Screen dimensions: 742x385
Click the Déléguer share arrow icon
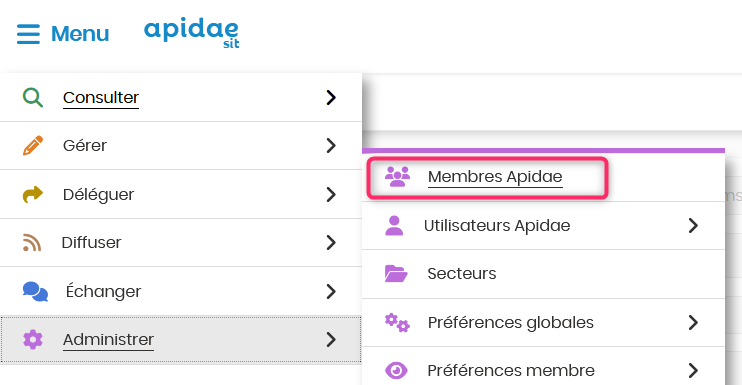(33, 194)
